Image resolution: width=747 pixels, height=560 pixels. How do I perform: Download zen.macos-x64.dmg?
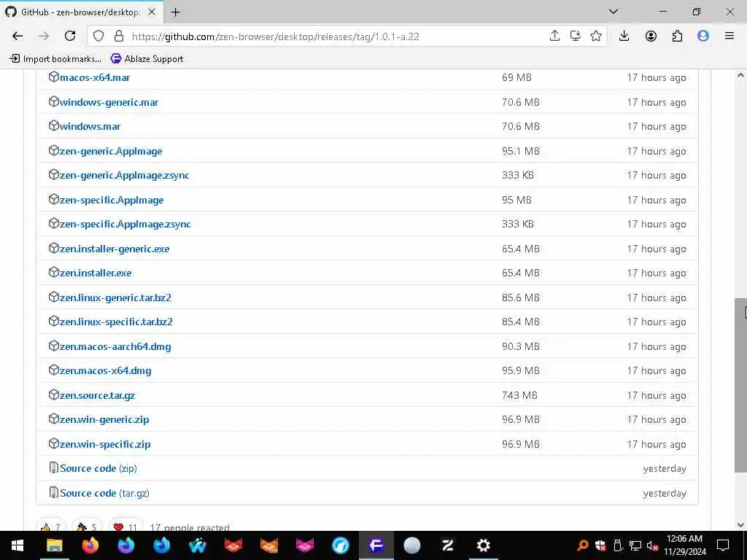click(x=106, y=371)
